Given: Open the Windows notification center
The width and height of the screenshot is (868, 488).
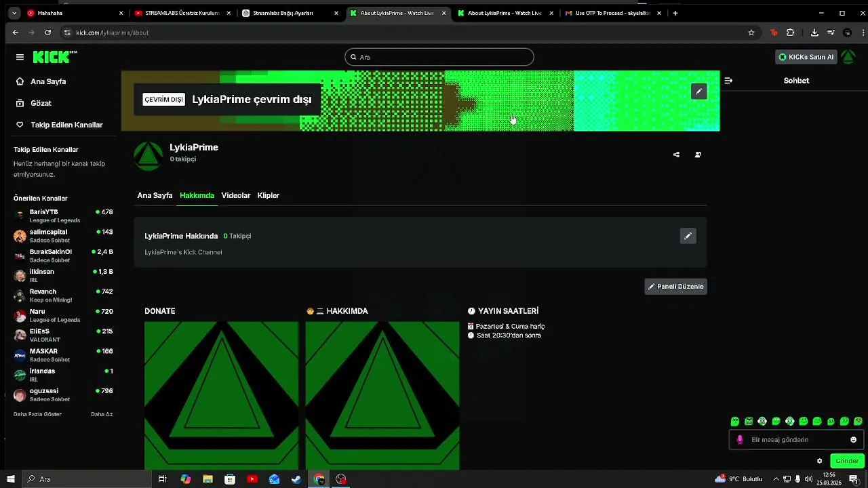Looking at the screenshot, I should [x=854, y=479].
